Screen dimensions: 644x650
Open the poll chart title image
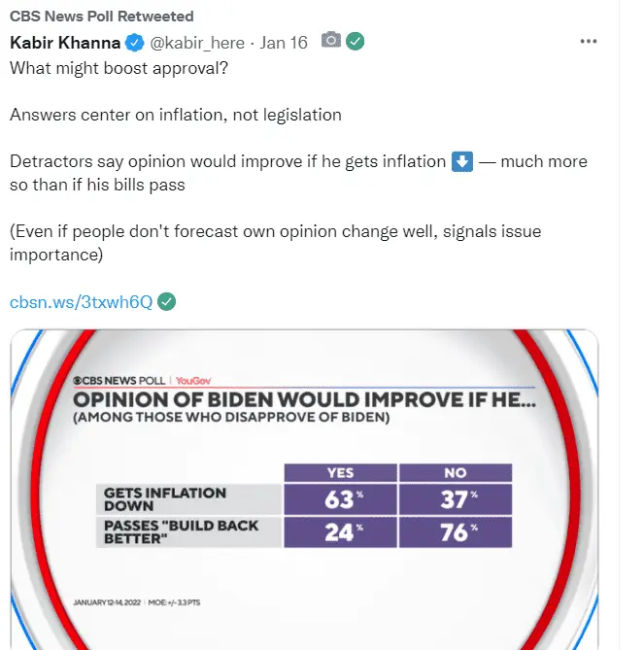tap(305, 399)
